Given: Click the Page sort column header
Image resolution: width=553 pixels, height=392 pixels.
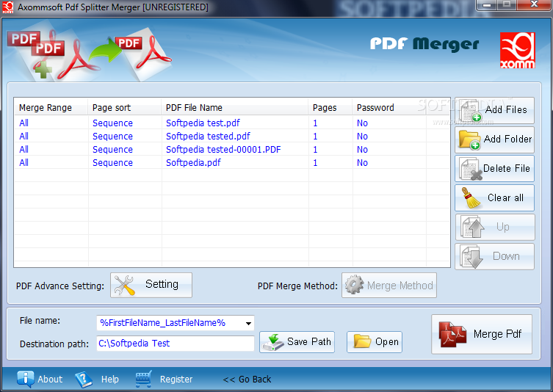Looking at the screenshot, I should tap(125, 107).
